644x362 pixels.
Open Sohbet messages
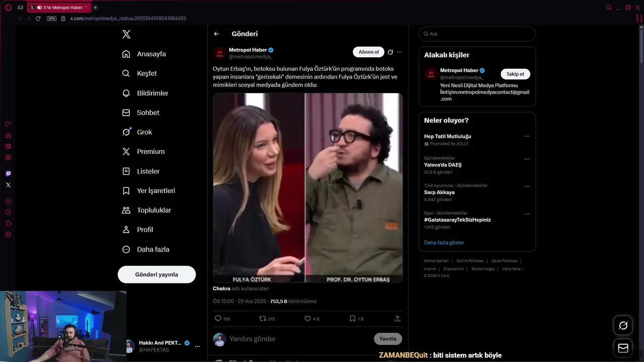point(141,113)
